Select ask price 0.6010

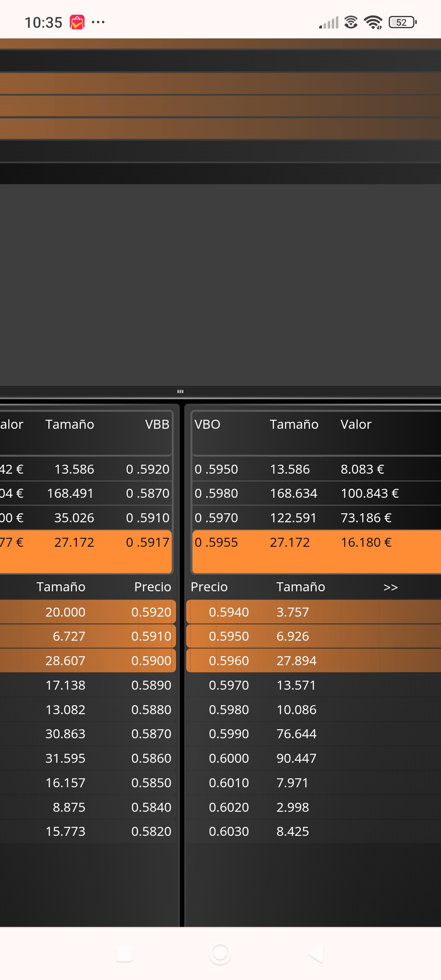click(229, 783)
